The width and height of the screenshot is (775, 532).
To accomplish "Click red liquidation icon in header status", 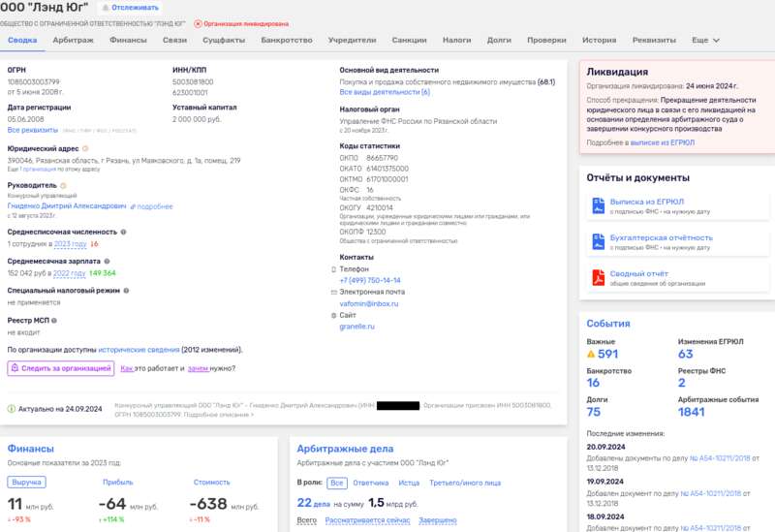I will tap(198, 23).
